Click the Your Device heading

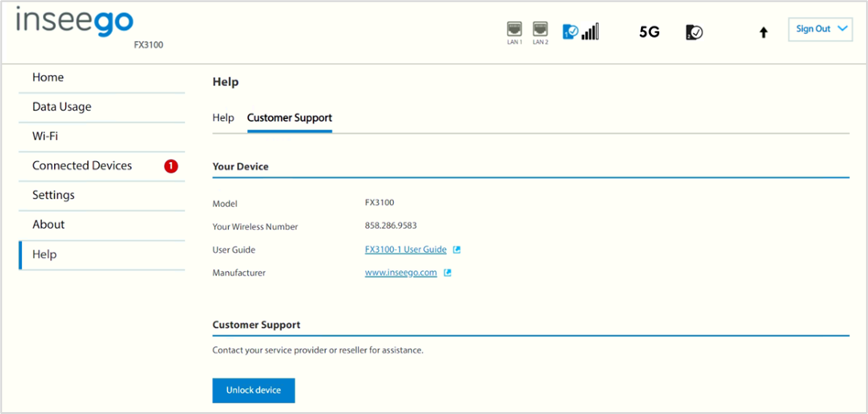pos(240,167)
